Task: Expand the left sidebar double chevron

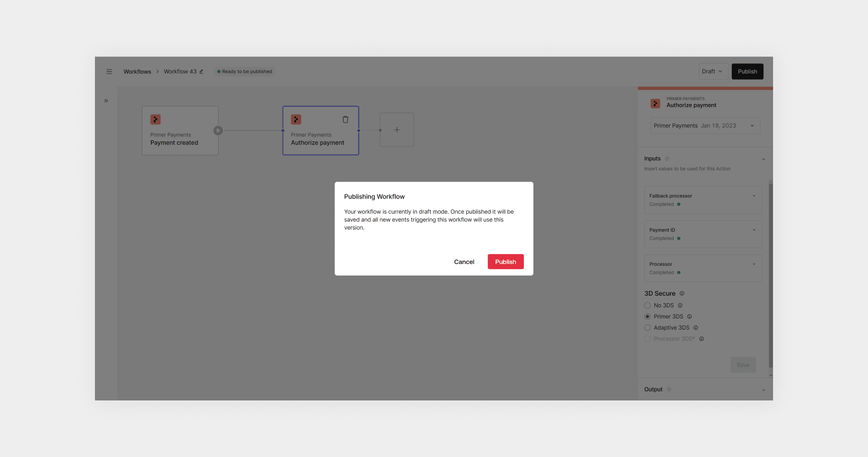Action: click(x=106, y=101)
